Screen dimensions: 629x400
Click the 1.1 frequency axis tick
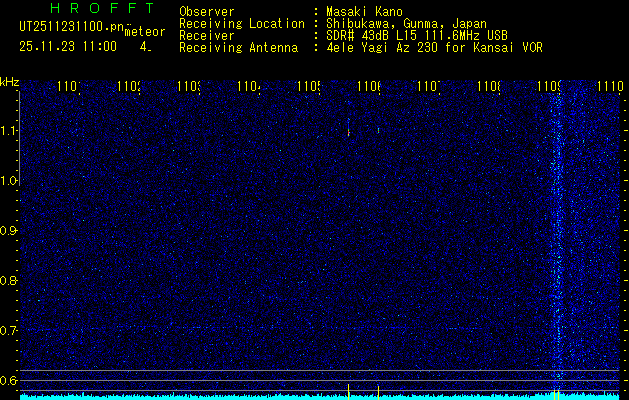(9, 131)
